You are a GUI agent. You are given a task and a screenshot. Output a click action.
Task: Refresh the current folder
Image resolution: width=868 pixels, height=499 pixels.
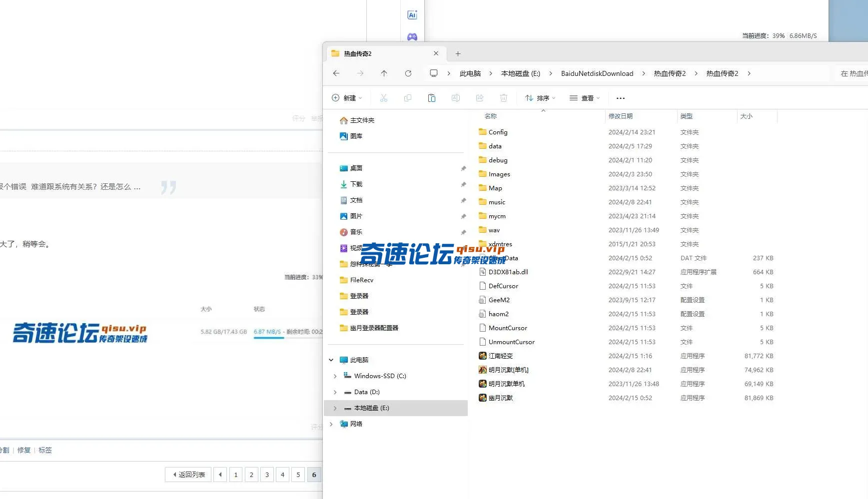click(408, 73)
